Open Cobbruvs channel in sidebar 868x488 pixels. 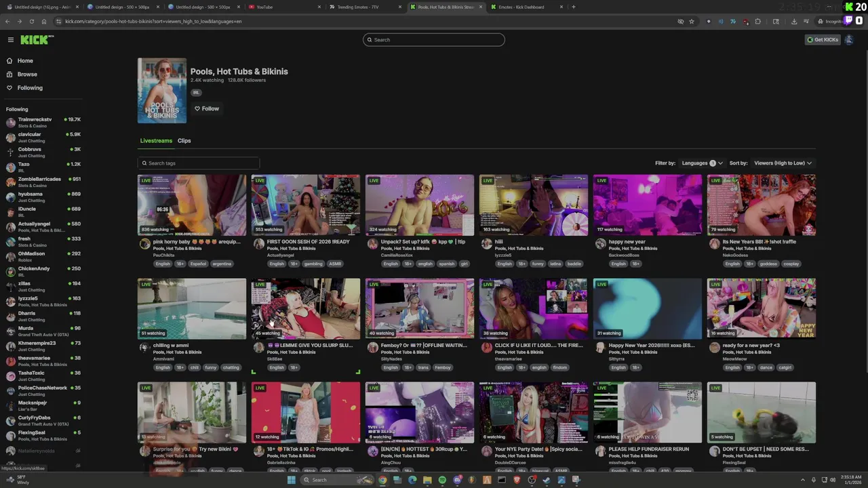click(x=43, y=152)
